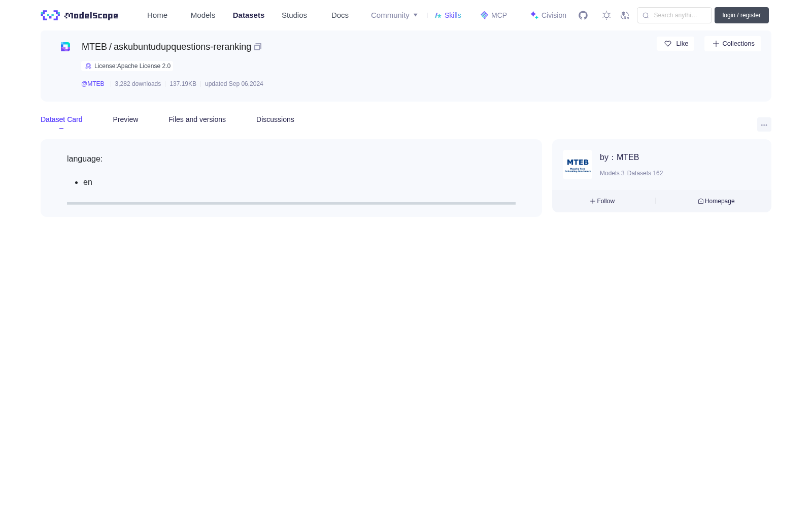Switch to the Preview tab

pyautogui.click(x=125, y=119)
